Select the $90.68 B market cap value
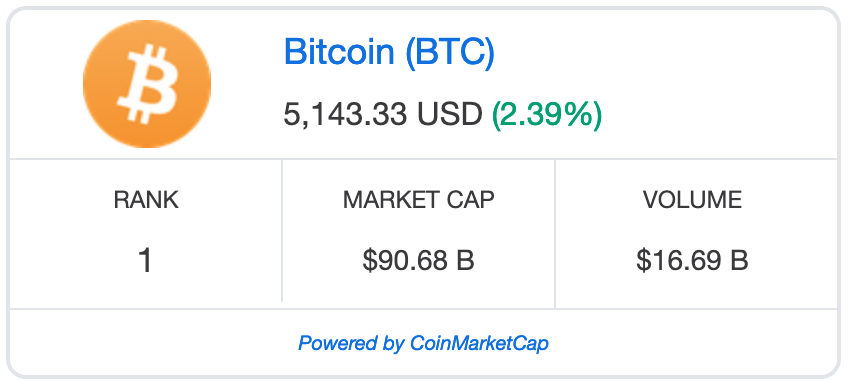Image resolution: width=852 pixels, height=388 pixels. pyautogui.click(x=418, y=260)
